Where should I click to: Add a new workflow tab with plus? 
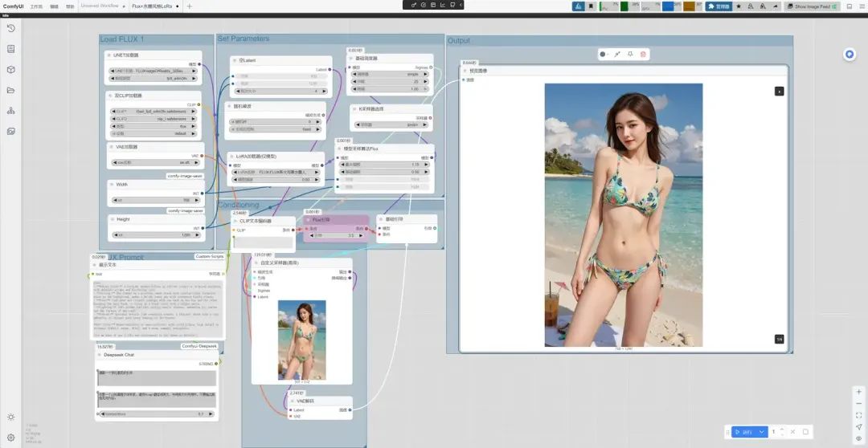coord(190,6)
